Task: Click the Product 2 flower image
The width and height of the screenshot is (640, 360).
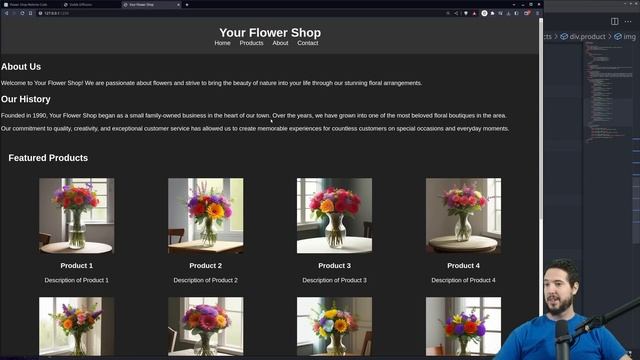Action: [206, 216]
